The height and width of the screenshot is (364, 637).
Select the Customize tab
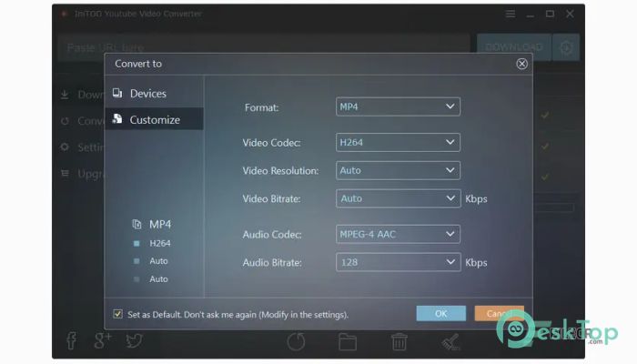154,119
